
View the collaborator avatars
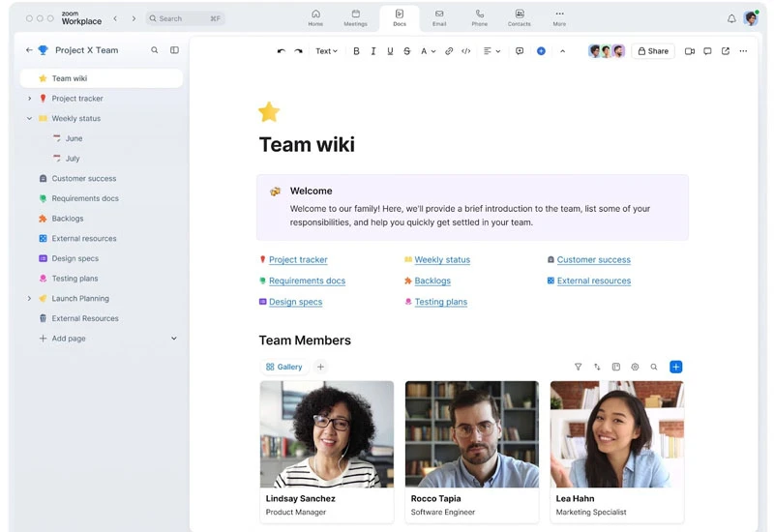point(607,51)
